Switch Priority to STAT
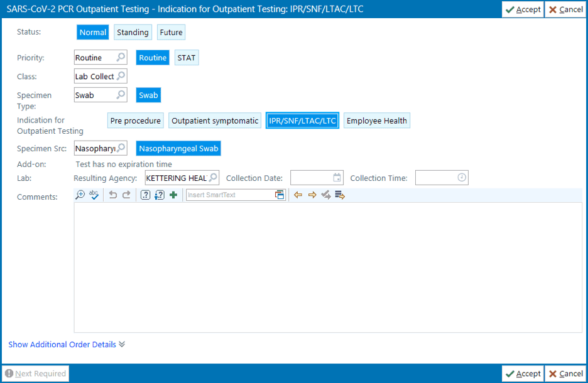Image resolution: width=588 pixels, height=383 pixels. pos(186,57)
